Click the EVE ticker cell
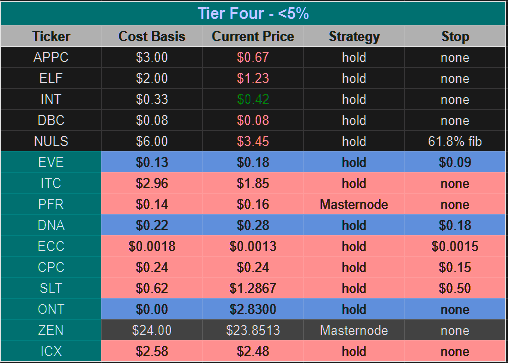This screenshot has width=508, height=363. coord(51,162)
